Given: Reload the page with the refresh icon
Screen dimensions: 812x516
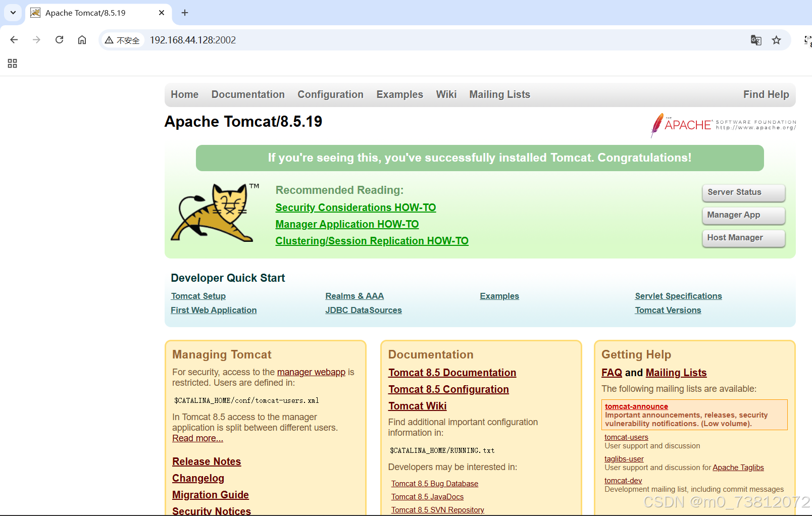Looking at the screenshot, I should tap(59, 40).
